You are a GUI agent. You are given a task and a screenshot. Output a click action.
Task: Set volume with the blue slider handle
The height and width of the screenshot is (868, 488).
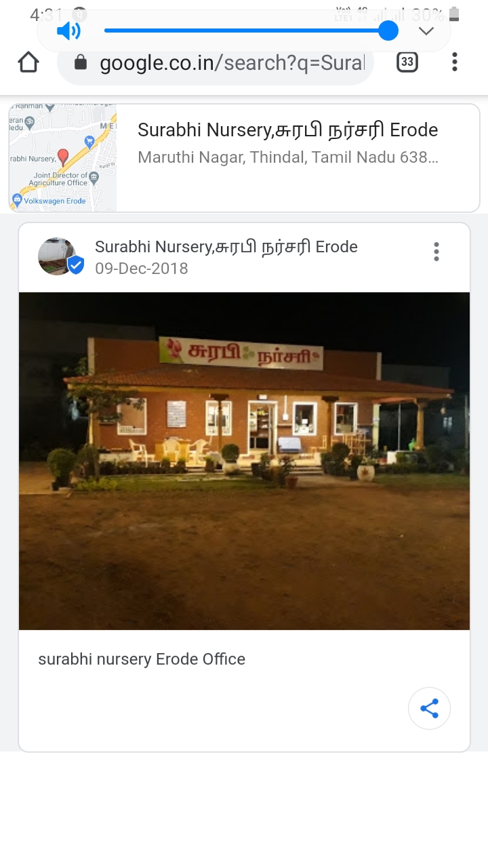click(388, 31)
